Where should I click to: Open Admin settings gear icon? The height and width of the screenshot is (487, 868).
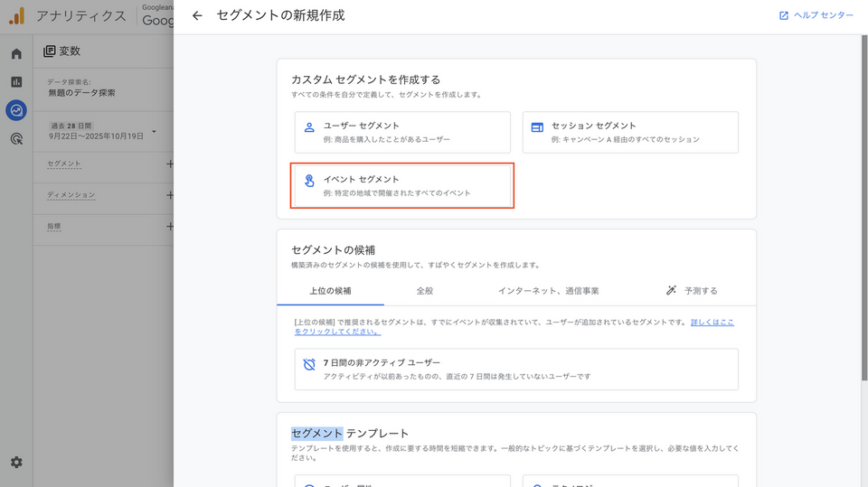[16, 462]
